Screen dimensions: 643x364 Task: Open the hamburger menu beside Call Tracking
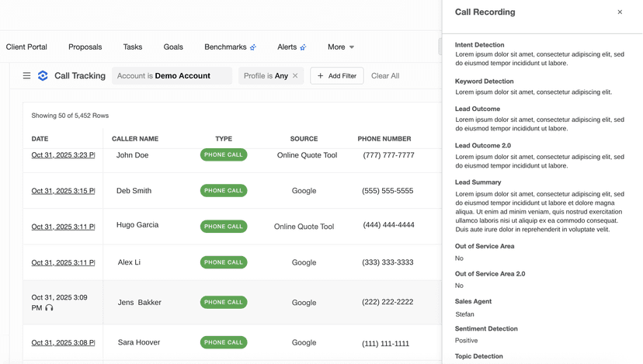pyautogui.click(x=26, y=75)
